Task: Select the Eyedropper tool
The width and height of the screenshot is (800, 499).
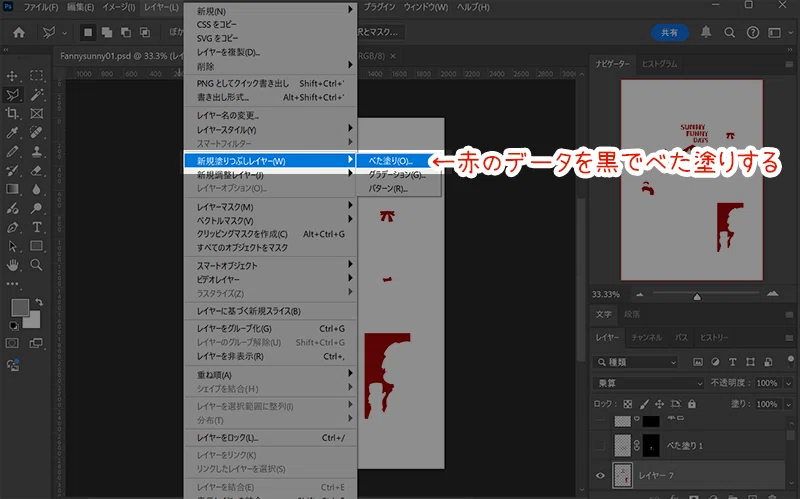Action: (x=12, y=133)
